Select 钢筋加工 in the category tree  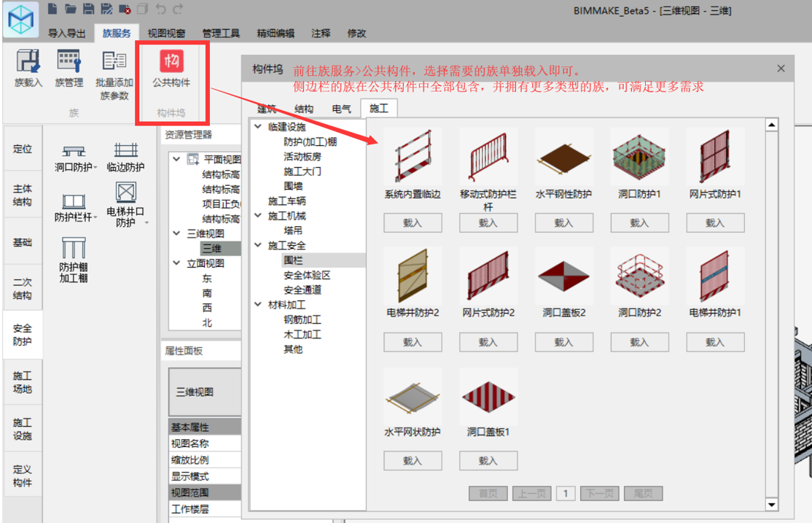302,319
